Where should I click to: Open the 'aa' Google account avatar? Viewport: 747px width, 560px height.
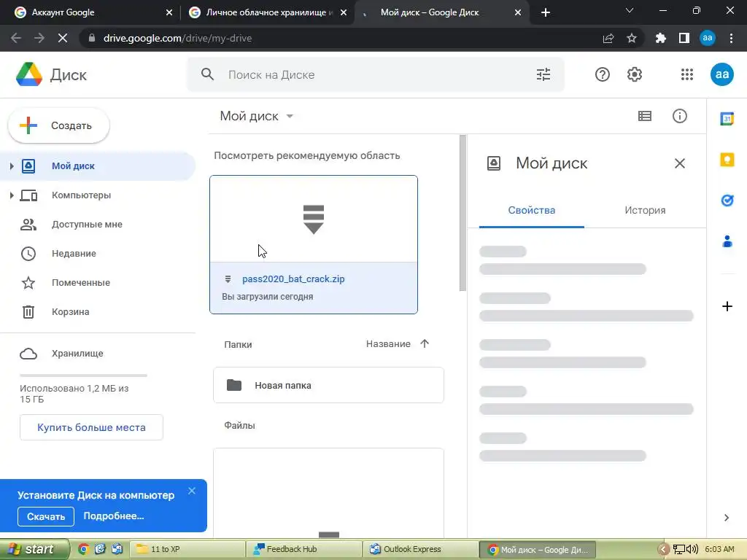[721, 75]
